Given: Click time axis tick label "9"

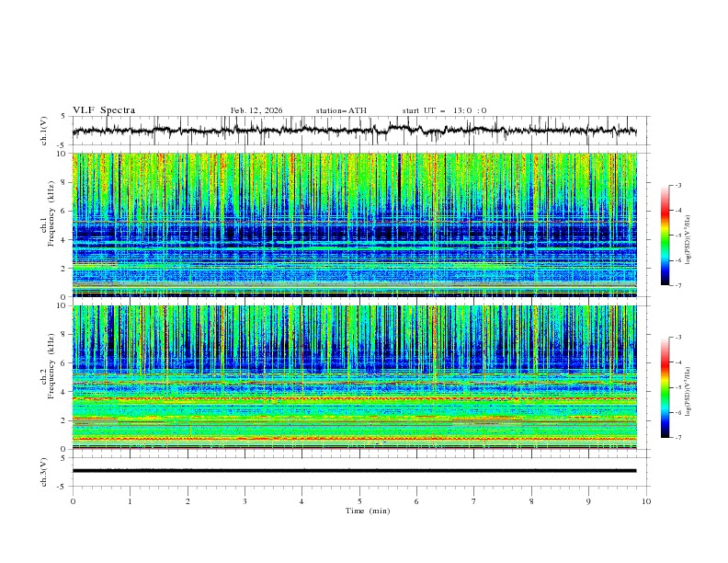Looking at the screenshot, I should pos(588,501).
